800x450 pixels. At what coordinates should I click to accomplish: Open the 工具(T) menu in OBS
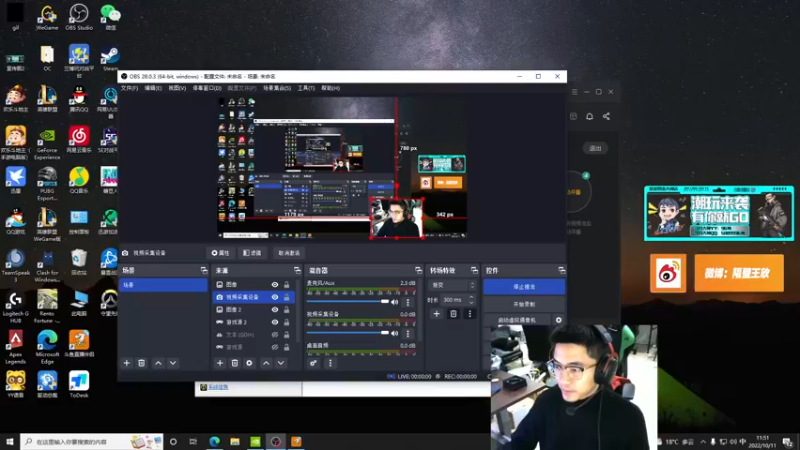click(x=306, y=88)
